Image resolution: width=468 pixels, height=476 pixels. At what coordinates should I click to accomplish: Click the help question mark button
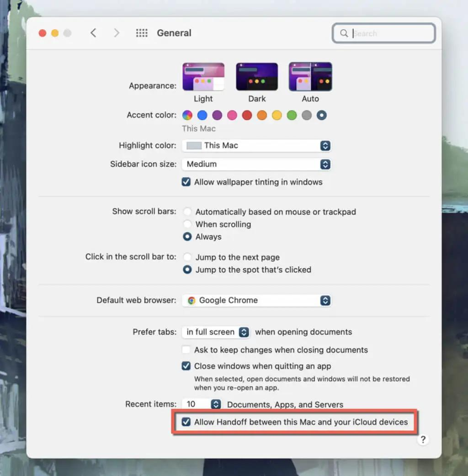tap(423, 439)
